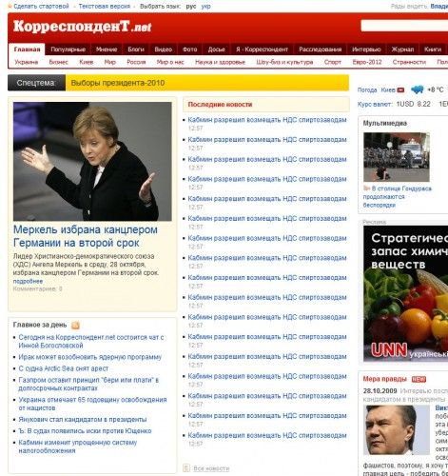448x476 pixels.
Task: Open the Спорт section
Action: [333, 62]
